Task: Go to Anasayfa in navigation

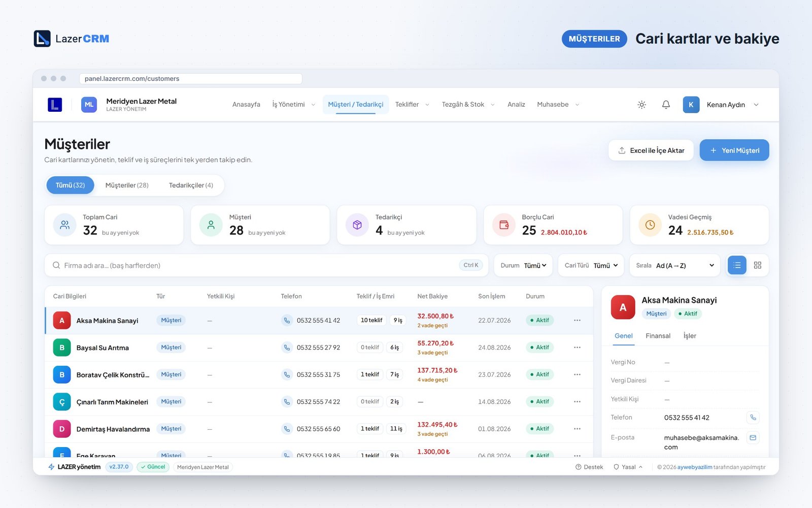Action: (246, 105)
